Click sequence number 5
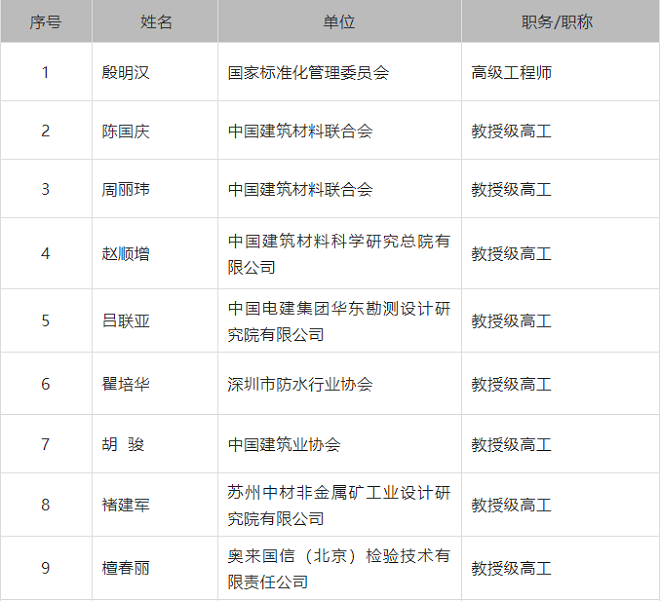Screen dimensions: 660x601 click(45, 321)
